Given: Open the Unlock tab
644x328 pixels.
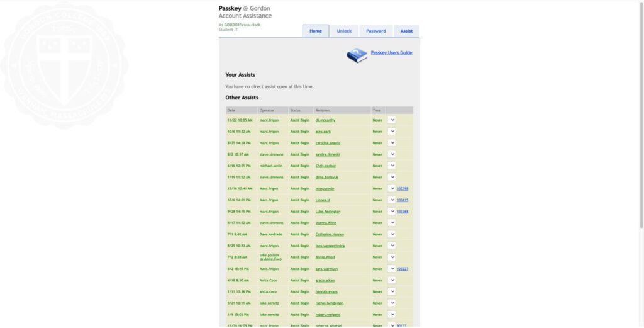Looking at the screenshot, I should [x=344, y=31].
